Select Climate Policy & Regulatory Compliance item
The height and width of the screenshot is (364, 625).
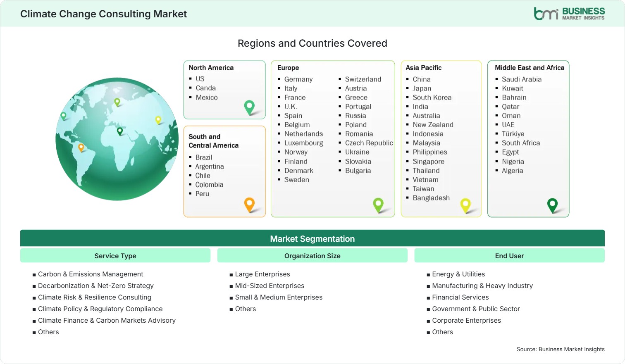(100, 309)
